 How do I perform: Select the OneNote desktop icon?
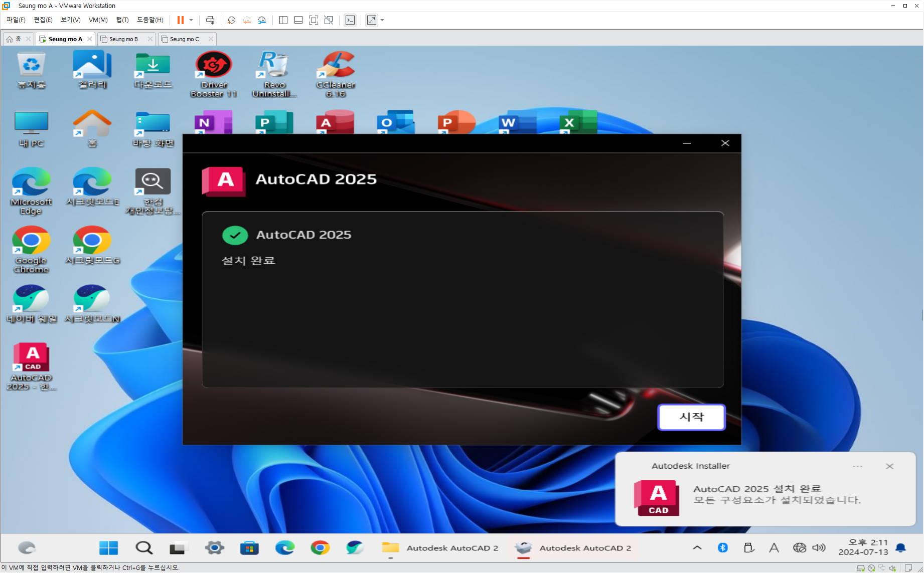[x=213, y=122]
